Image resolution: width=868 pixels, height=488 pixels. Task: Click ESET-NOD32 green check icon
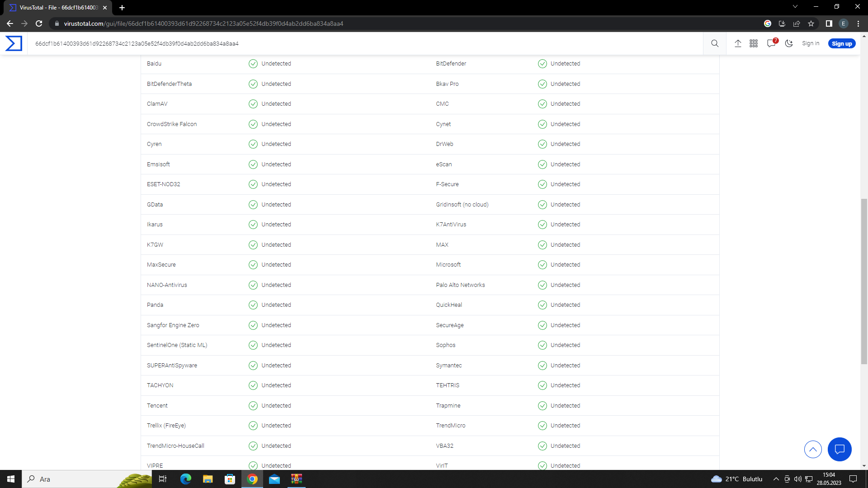253,184
